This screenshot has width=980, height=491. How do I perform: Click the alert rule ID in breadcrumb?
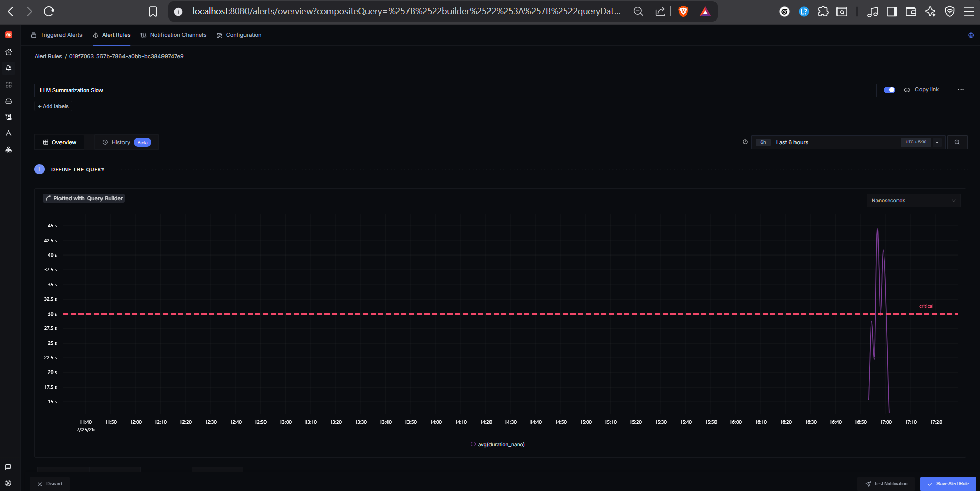click(127, 56)
